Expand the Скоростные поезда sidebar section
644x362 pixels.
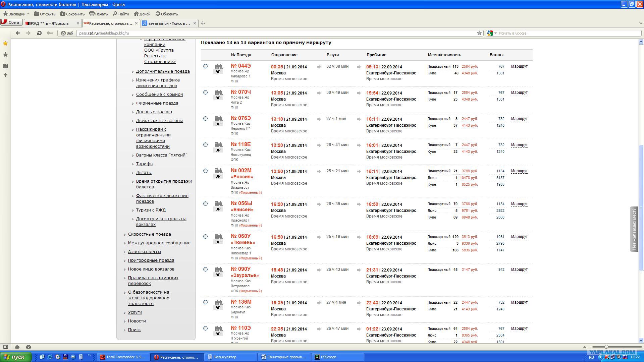149,234
